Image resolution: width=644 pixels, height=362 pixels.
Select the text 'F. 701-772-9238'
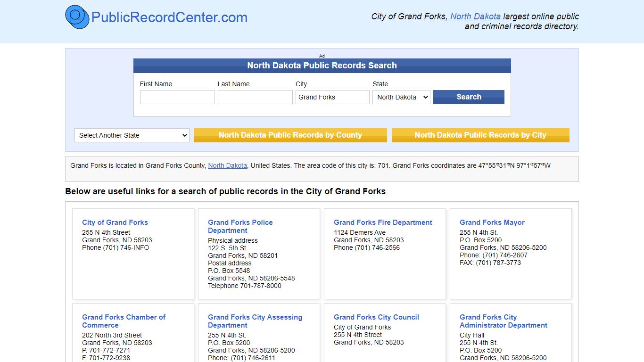tap(106, 358)
